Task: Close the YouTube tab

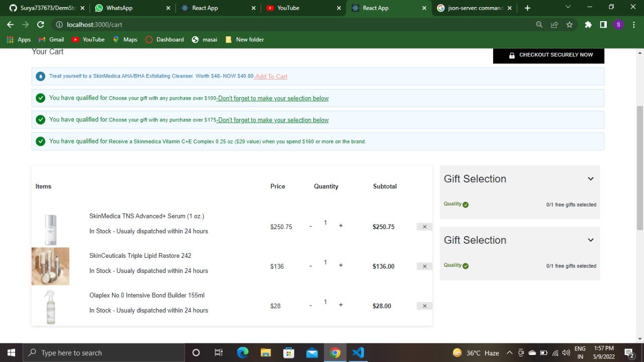Action: click(339, 8)
